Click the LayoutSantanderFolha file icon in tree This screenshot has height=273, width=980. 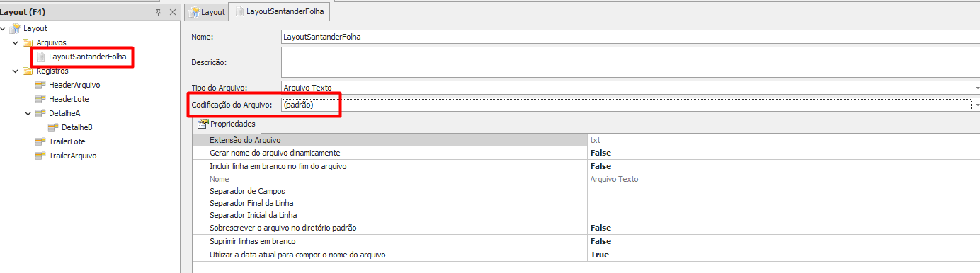coord(40,57)
